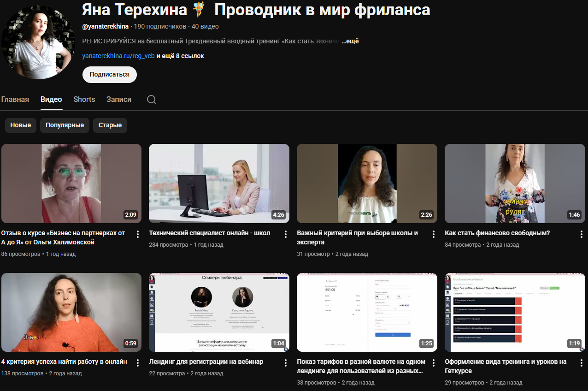Open thumbnail of 2:09 review video
The height and width of the screenshot is (391, 588).
(x=71, y=184)
